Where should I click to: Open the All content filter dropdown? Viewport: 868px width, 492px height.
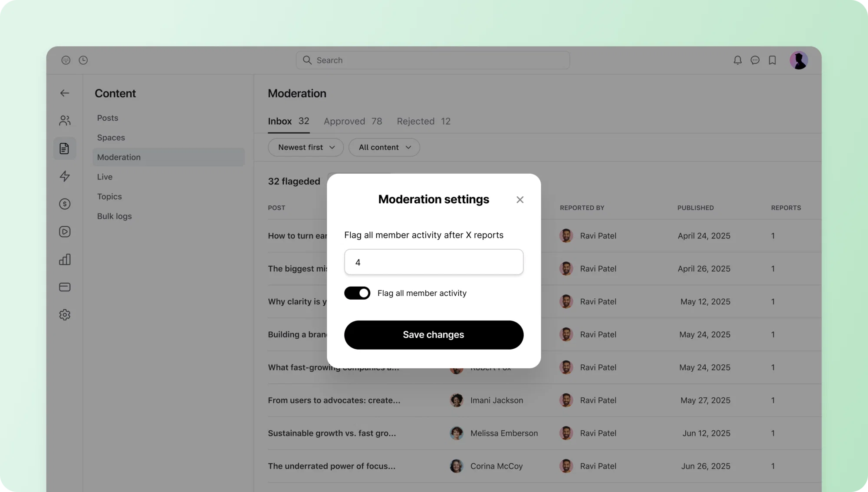point(384,147)
